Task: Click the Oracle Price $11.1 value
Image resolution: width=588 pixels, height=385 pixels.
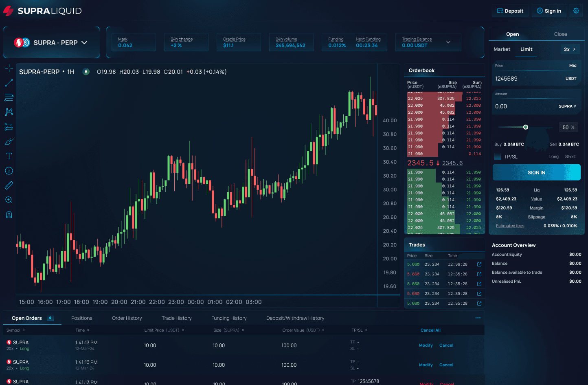Action: click(x=228, y=46)
